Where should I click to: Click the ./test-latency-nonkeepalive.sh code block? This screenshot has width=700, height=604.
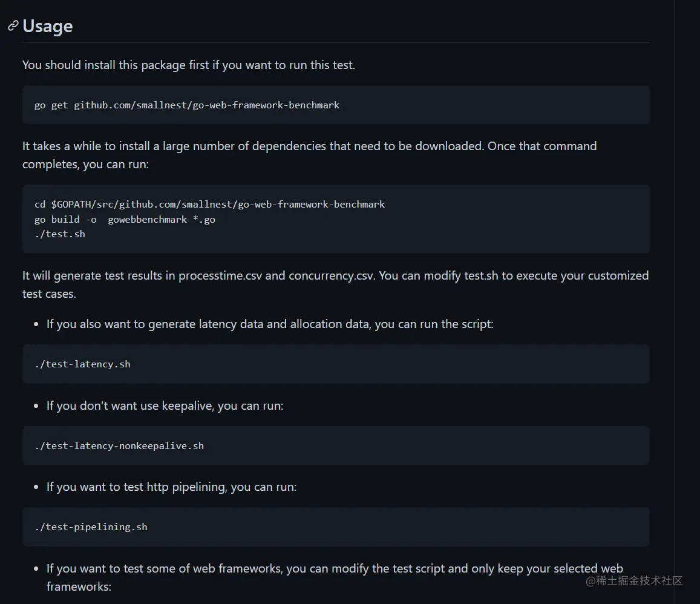pos(119,446)
